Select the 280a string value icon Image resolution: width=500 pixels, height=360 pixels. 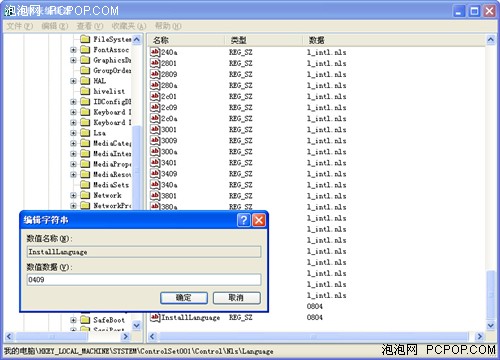pos(155,85)
